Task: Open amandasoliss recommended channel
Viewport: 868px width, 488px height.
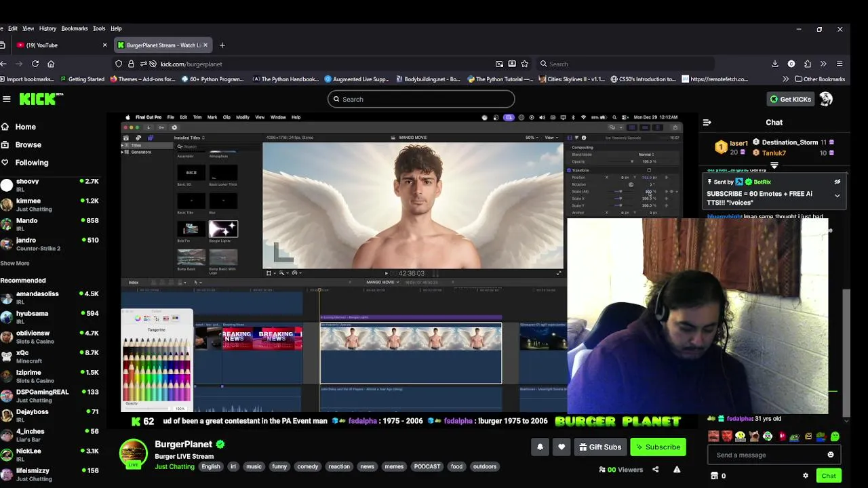Action: pyautogui.click(x=51, y=298)
